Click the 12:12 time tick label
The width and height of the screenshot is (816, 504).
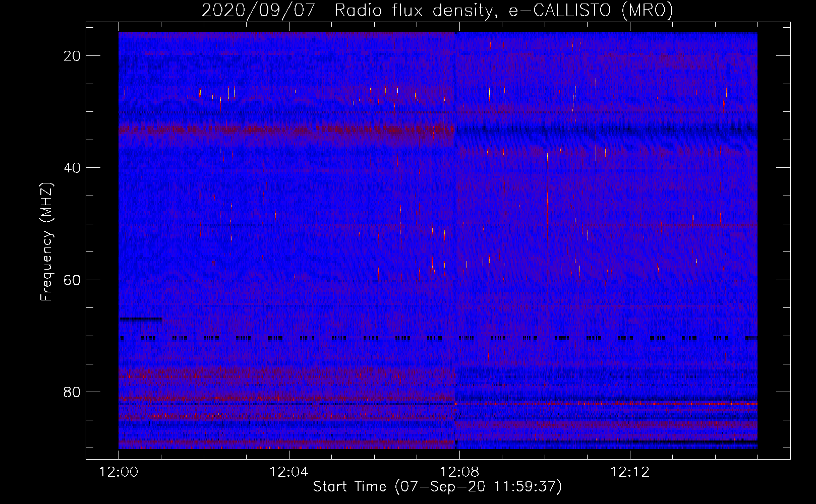point(630,472)
